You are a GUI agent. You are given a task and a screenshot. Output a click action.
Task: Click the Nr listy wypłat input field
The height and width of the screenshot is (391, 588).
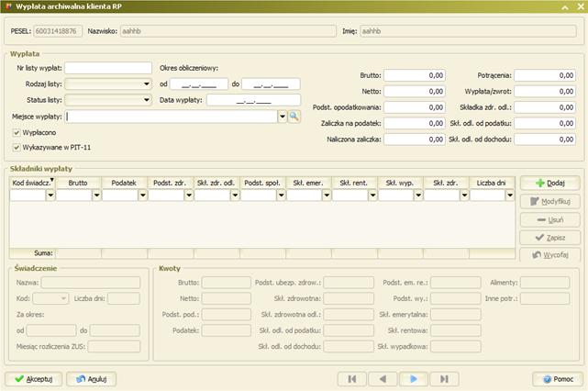108,68
